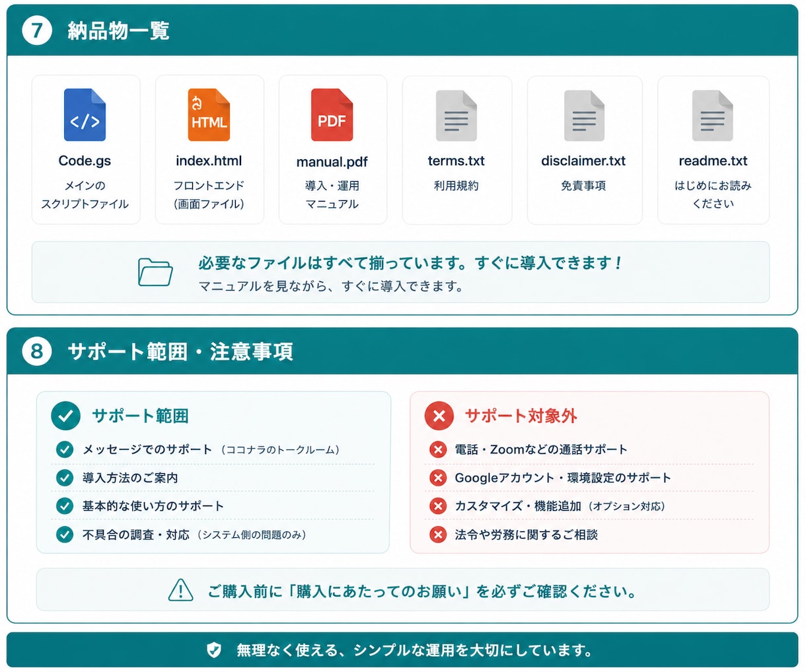
Task: Click メッセージでのサポート list item text
Action: tap(211, 449)
